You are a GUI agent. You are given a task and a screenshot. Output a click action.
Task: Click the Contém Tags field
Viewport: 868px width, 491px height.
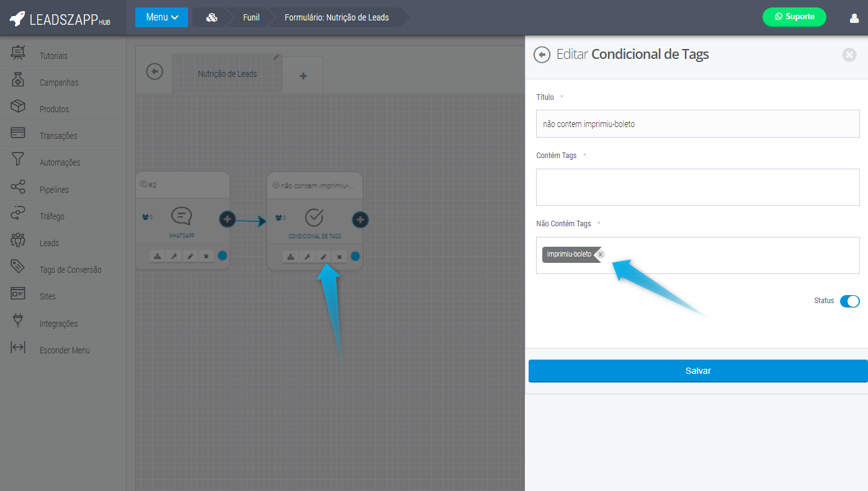pyautogui.click(x=697, y=187)
